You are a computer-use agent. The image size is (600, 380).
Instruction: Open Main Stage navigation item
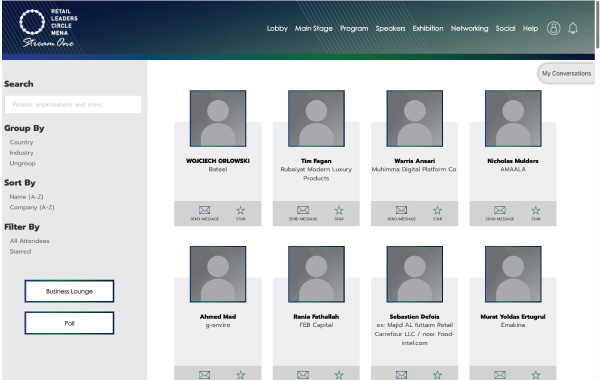click(313, 28)
